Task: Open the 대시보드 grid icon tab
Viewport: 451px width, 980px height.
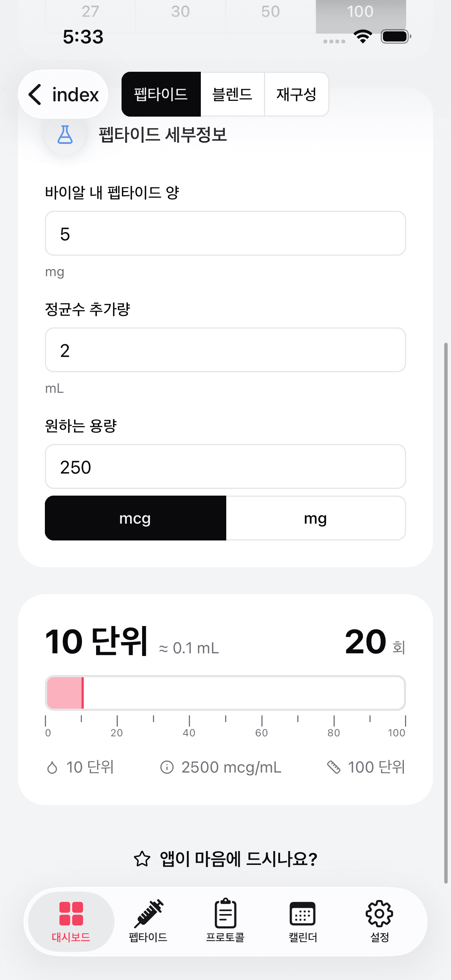Action: click(x=71, y=921)
